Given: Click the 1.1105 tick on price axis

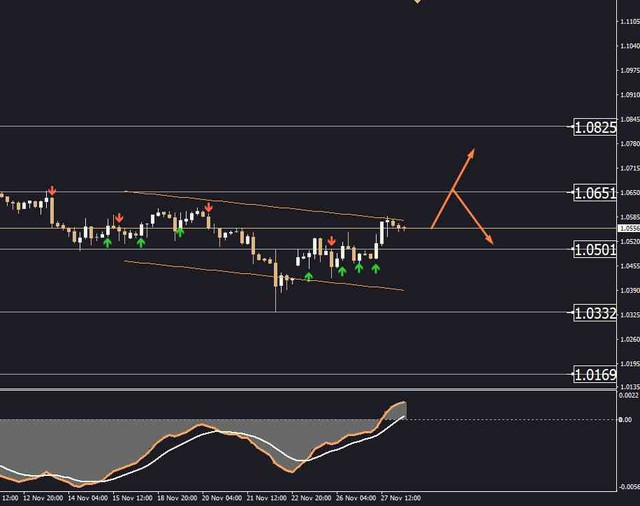Looking at the screenshot, I should click(x=630, y=22).
